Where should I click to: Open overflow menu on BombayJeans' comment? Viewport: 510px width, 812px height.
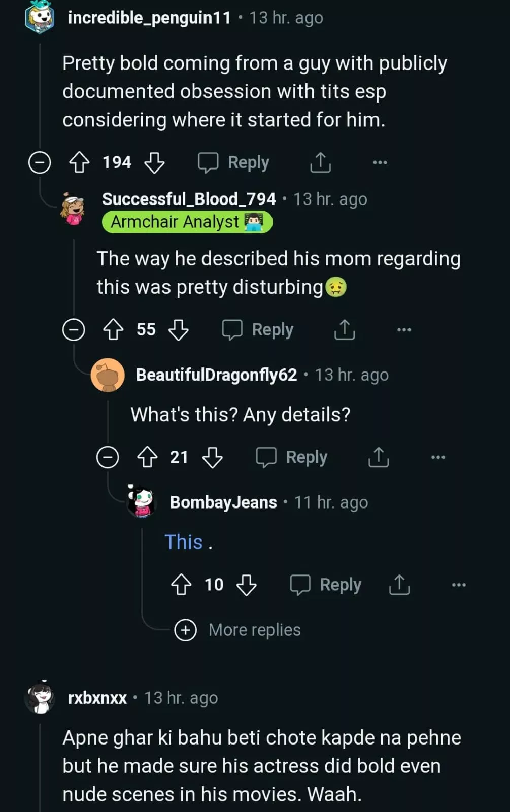click(x=458, y=585)
